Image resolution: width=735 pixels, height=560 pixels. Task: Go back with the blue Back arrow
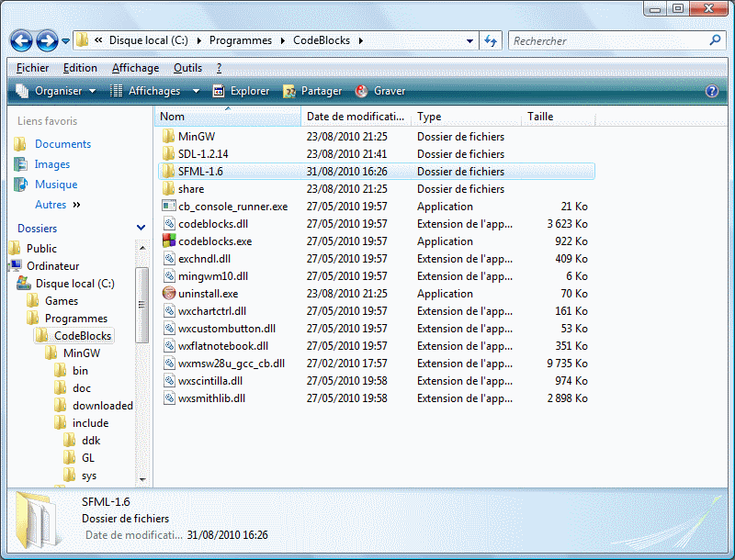(x=21, y=40)
